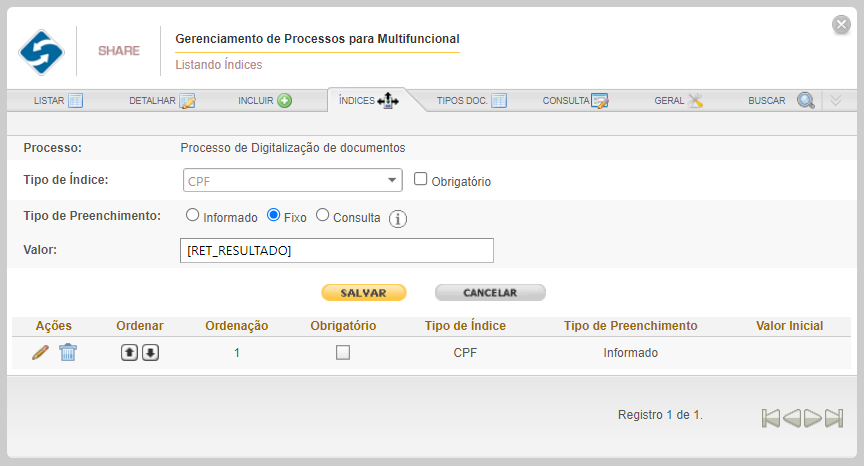Expand the tab overflow chevron after Buscar
This screenshot has width=864, height=466.
click(836, 100)
